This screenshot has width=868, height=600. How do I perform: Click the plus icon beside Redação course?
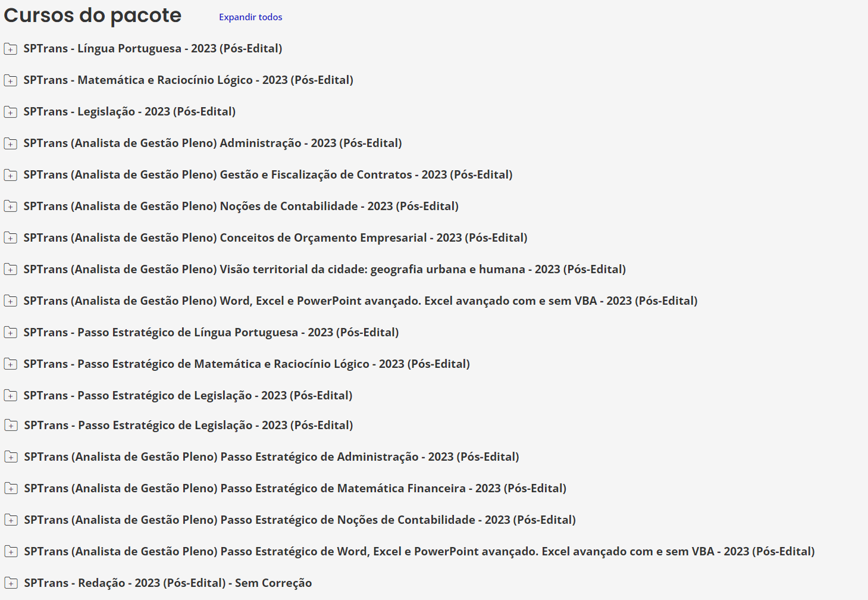tap(11, 583)
